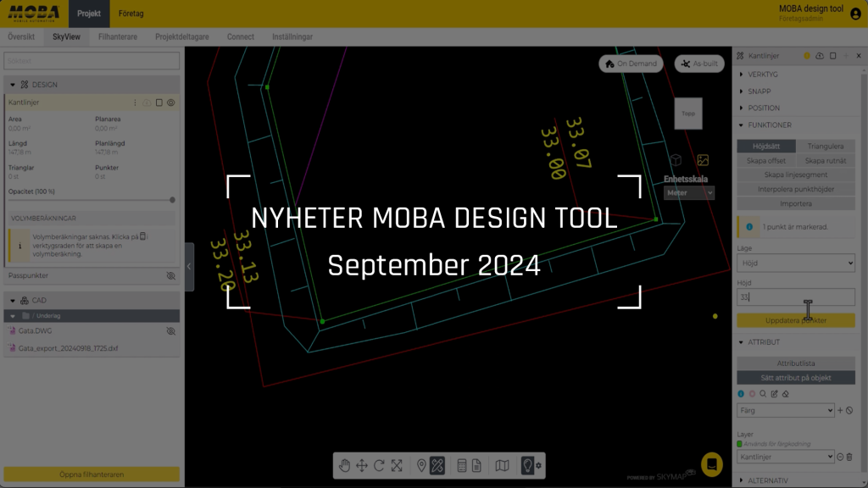Select the map pin marker tool

[x=421, y=466]
